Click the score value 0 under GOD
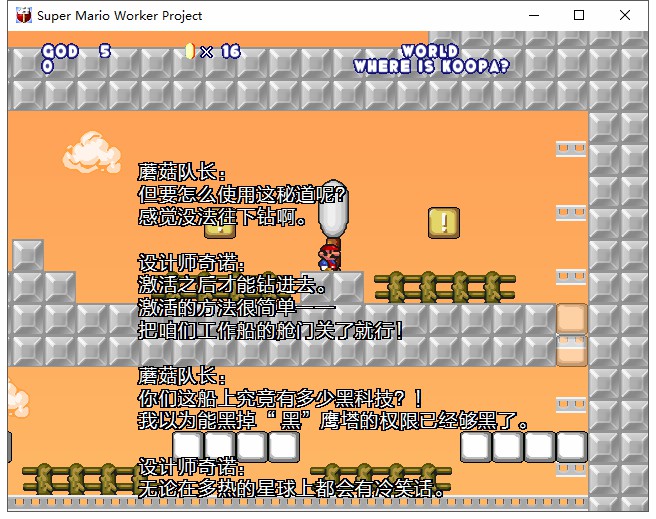656x519 pixels. [48, 66]
